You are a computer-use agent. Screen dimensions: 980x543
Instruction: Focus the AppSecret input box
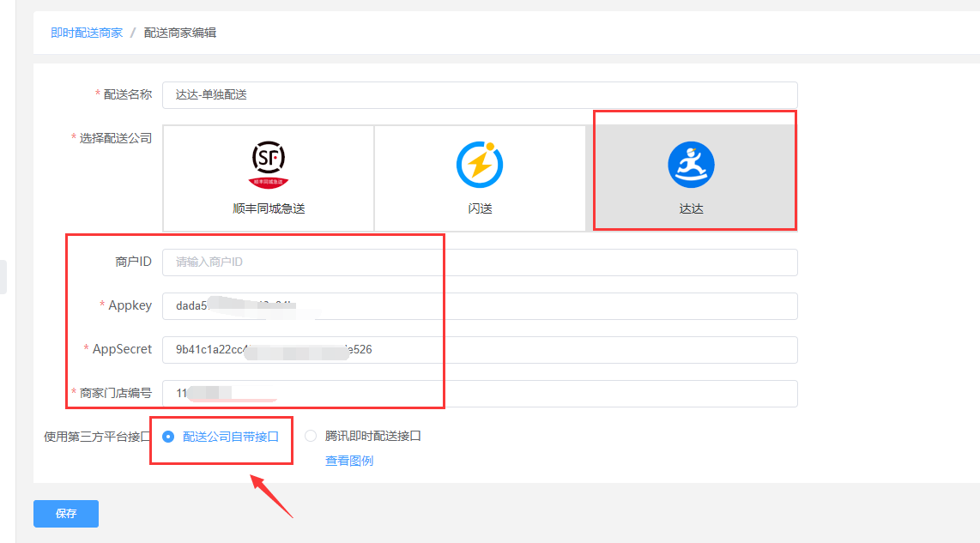584,349
